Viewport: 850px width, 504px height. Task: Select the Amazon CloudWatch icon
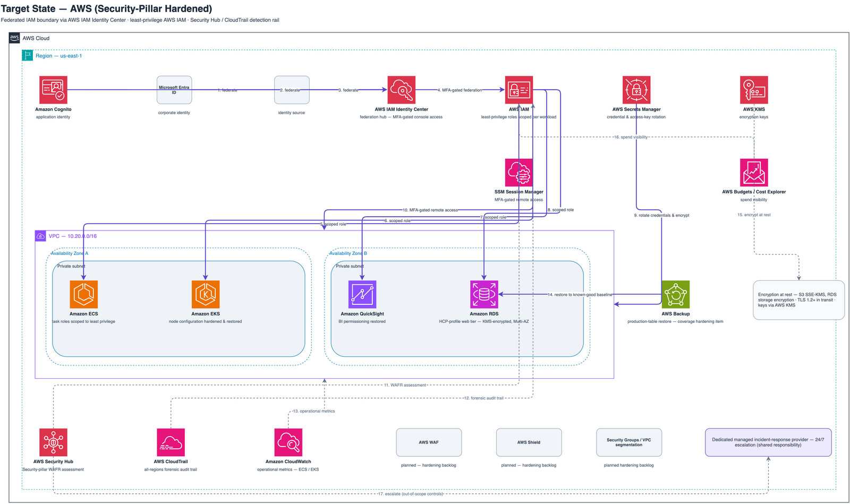(x=288, y=442)
